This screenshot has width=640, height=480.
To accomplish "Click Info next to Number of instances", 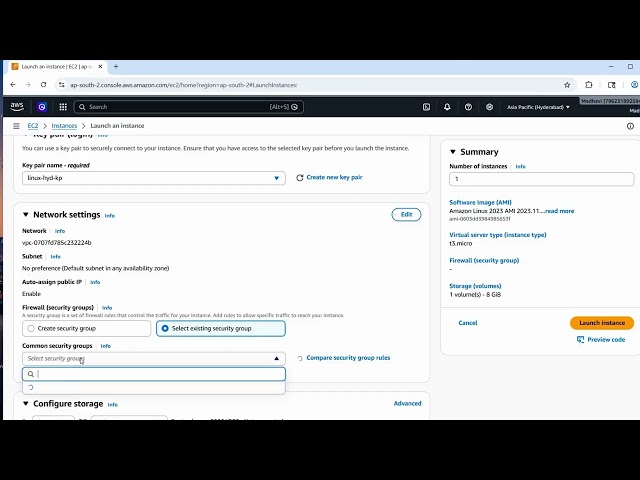I will 520,167.
